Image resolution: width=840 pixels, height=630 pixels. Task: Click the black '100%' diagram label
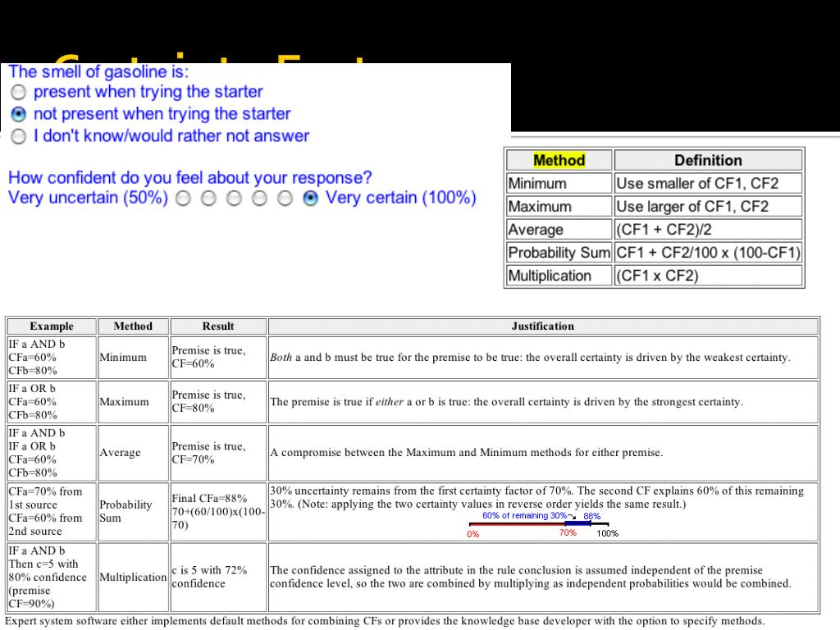[x=608, y=533]
